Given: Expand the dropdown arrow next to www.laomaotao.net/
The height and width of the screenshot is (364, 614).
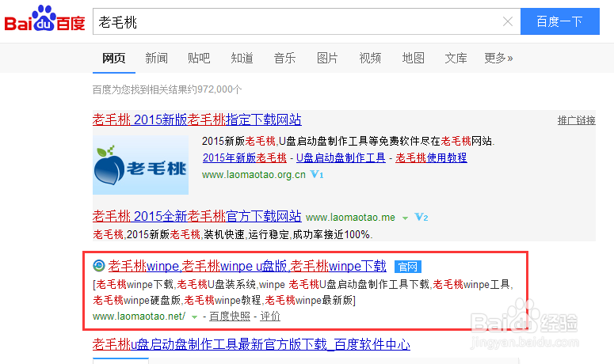Looking at the screenshot, I should tap(194, 317).
